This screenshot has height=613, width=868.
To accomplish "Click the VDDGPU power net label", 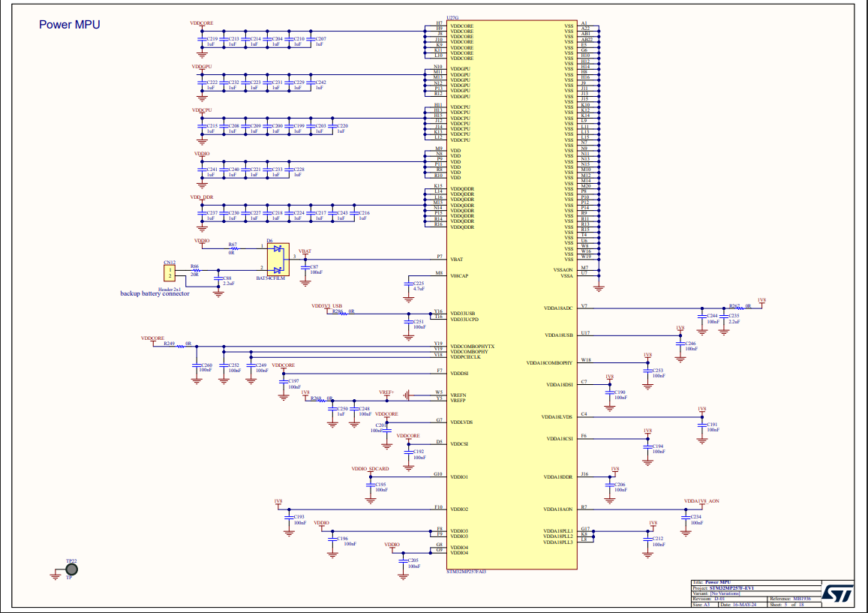I will click(202, 67).
